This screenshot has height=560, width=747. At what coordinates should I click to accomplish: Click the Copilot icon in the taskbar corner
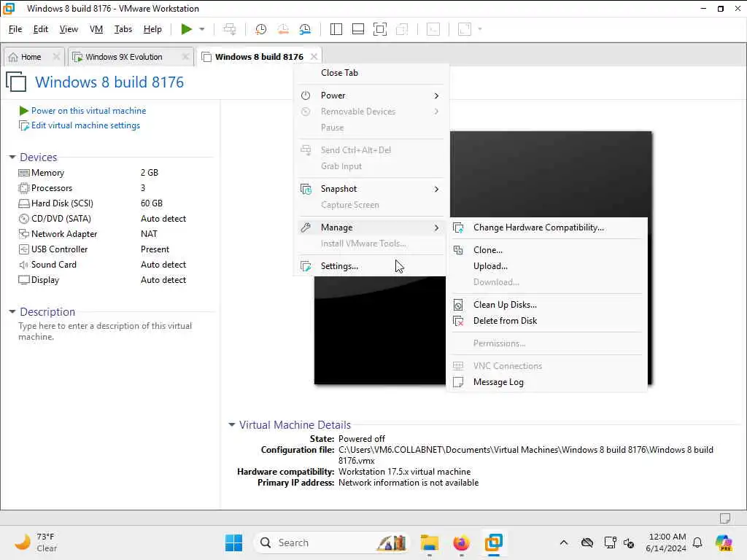(x=724, y=542)
